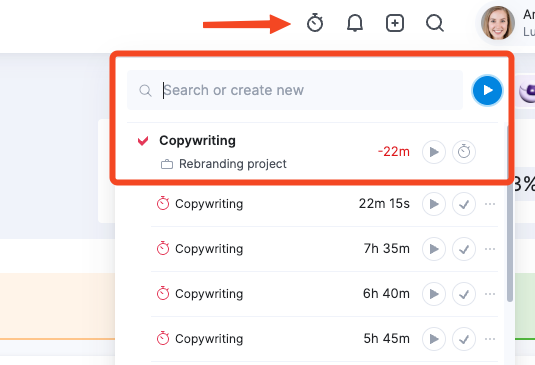Open the time tracker stopwatch icon
535x365 pixels.
[315, 23]
